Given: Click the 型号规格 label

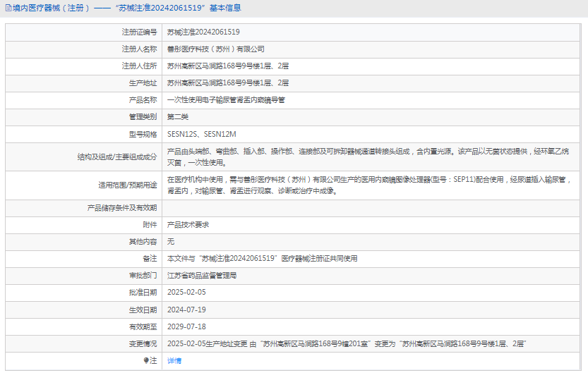Looking at the screenshot, I should coord(143,134).
